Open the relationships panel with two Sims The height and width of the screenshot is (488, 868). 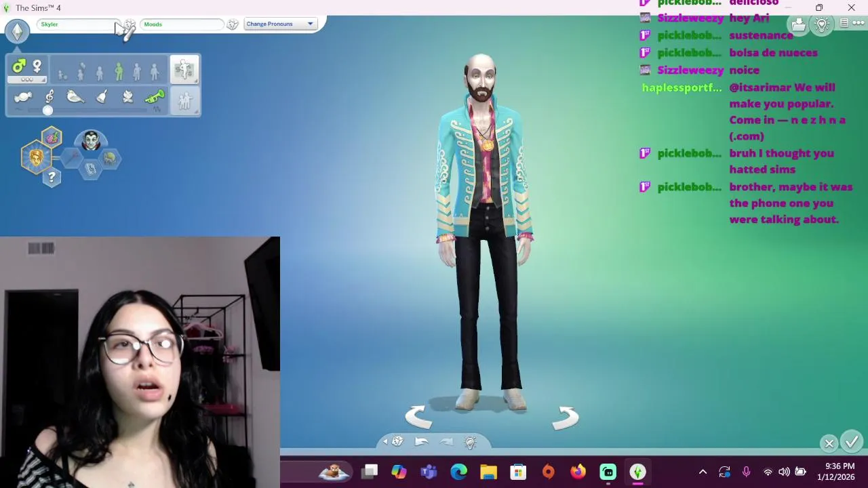pyautogui.click(x=184, y=100)
